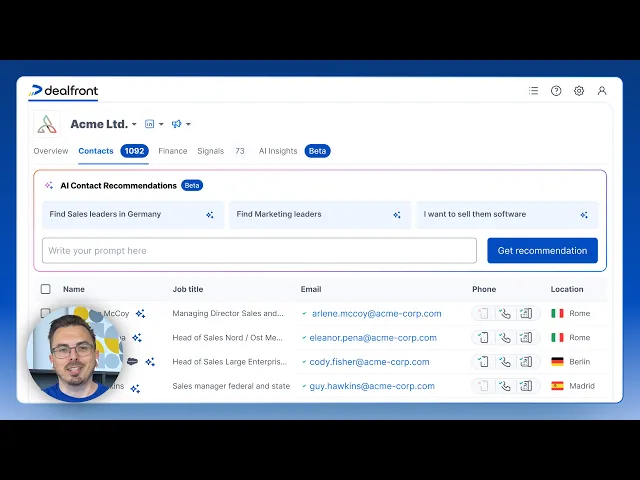Click AI sparkle icon in cody.fisher row

point(150,362)
